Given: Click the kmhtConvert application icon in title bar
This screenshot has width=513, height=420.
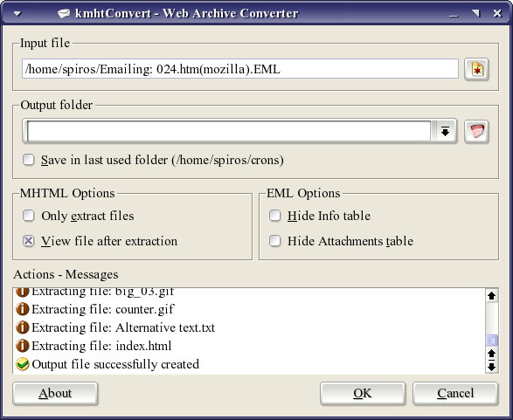Looking at the screenshot, I should coord(64,13).
